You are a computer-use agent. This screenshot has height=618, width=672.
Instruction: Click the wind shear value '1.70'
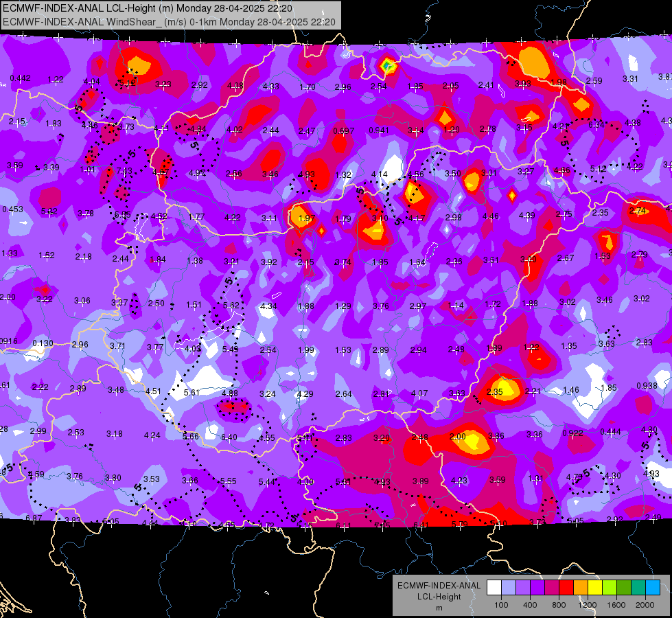308,87
